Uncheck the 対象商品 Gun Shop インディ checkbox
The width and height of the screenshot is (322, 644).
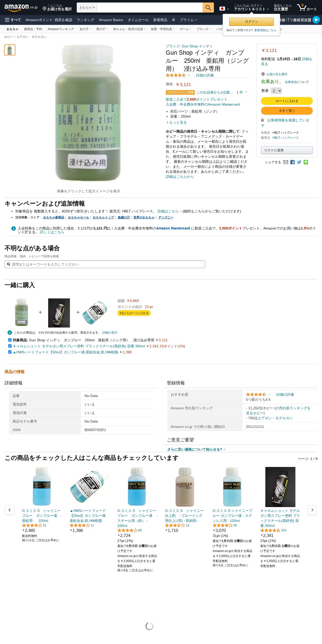[x=10, y=340]
